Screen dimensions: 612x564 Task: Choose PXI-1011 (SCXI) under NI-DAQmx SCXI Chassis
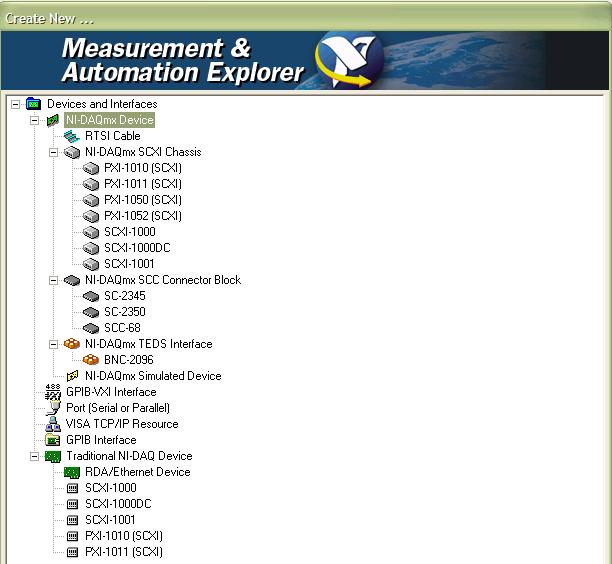(143, 184)
